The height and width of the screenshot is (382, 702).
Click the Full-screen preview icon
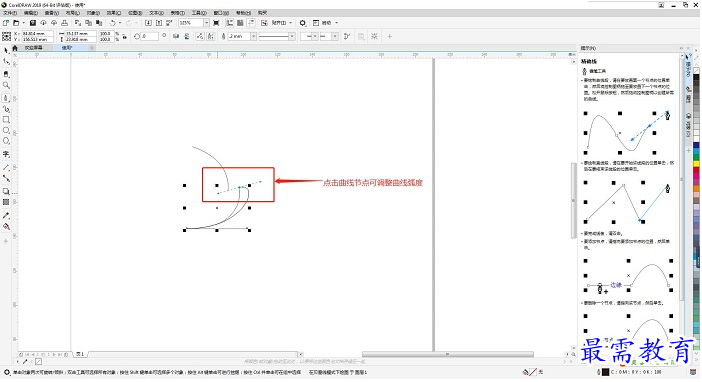(x=216, y=23)
